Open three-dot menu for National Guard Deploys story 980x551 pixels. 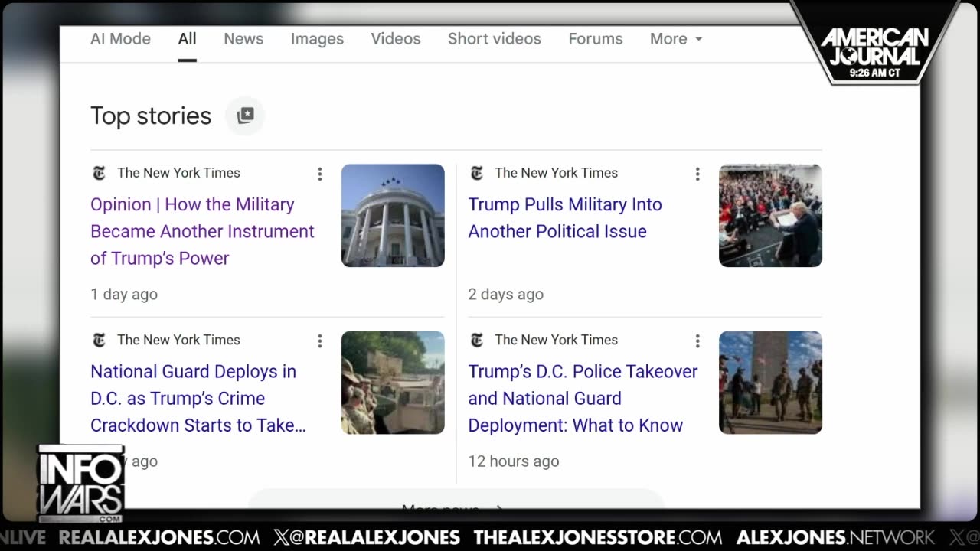(x=320, y=341)
